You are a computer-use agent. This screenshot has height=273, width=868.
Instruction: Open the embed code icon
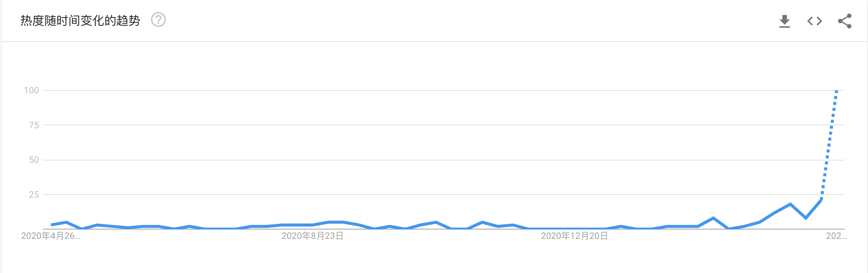click(x=814, y=21)
